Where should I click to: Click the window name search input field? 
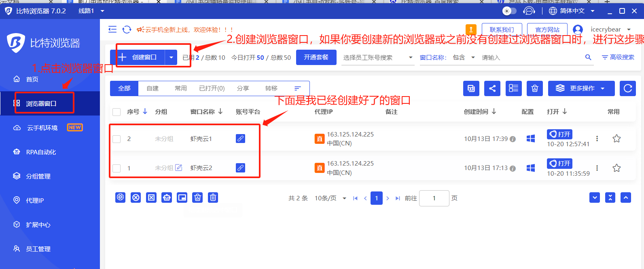pos(530,57)
